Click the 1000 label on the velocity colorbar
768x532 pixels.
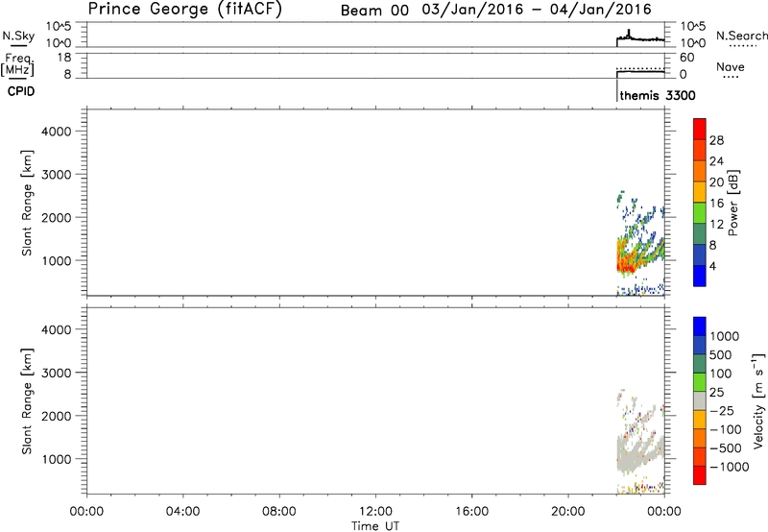pyautogui.click(x=725, y=336)
